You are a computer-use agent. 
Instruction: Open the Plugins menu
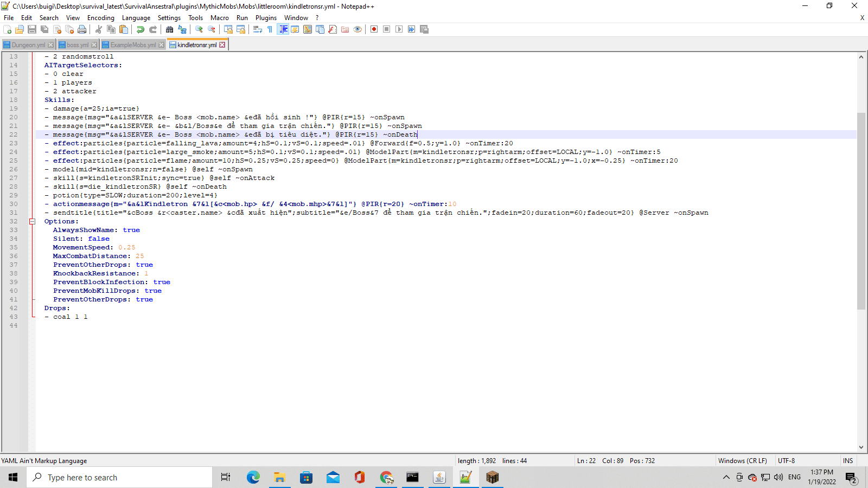click(x=266, y=18)
